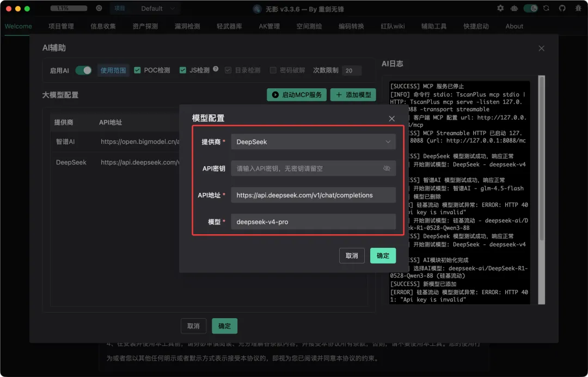Click the API地址 URL input field
The image size is (588, 377).
coord(313,195)
